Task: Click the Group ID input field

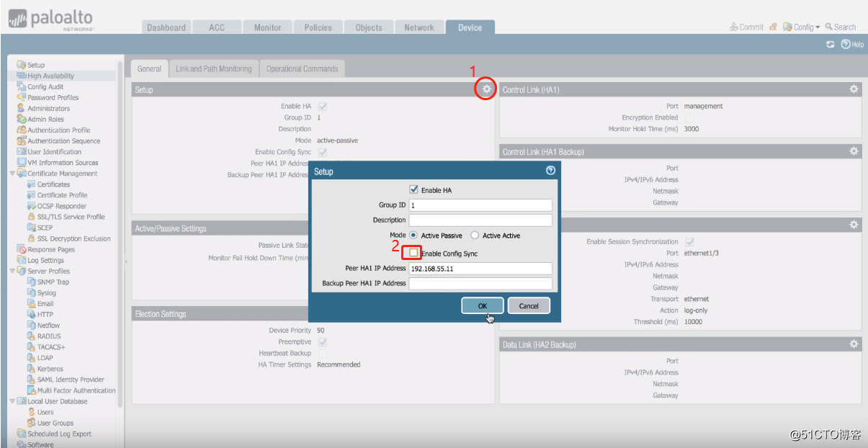Action: (x=480, y=205)
